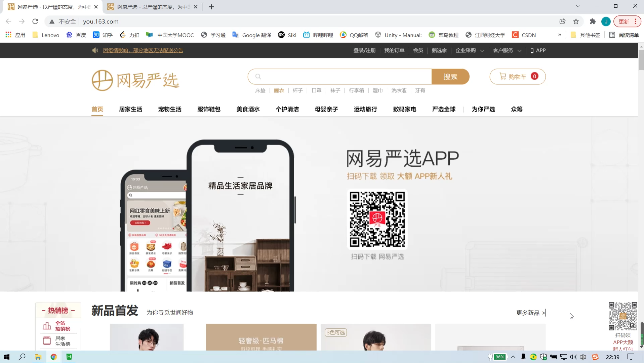Open the 轻奢级·匹马棉 product thumbnail

[x=261, y=337]
